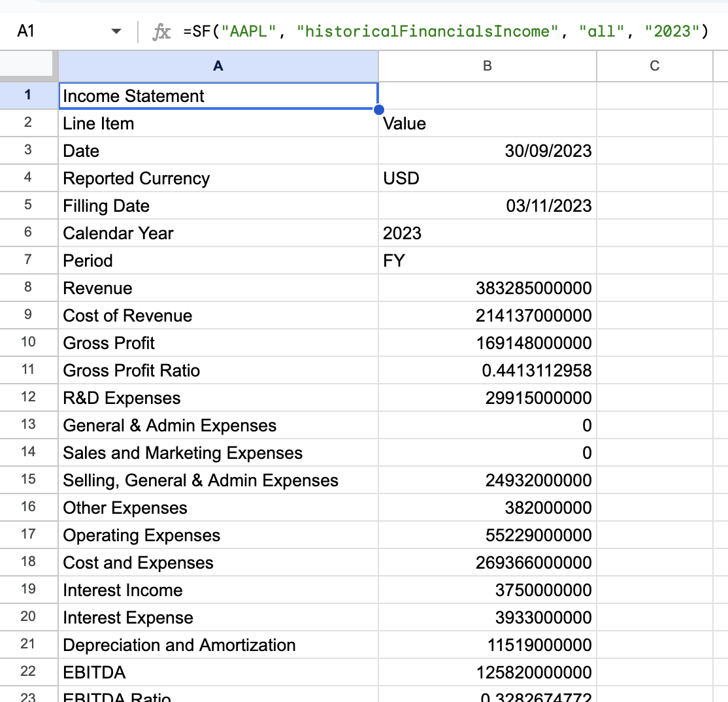Select the cell showing FY period
This screenshot has width=728, height=702.
click(486, 260)
